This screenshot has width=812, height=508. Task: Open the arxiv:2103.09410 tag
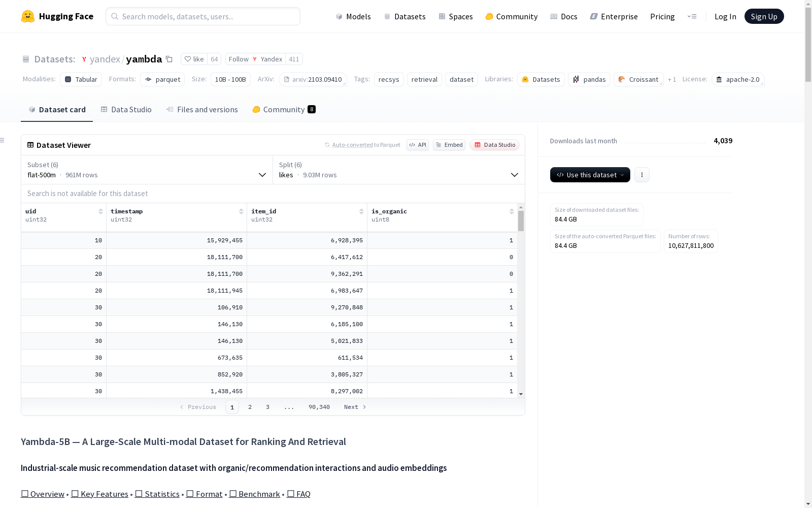pyautogui.click(x=313, y=79)
